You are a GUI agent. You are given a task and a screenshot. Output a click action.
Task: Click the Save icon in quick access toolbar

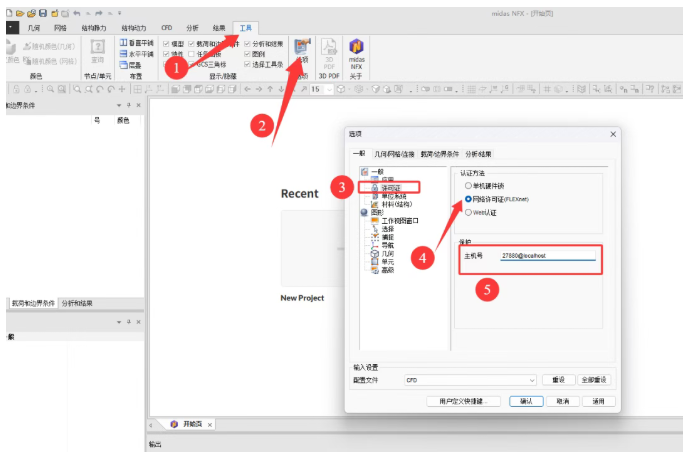43,12
